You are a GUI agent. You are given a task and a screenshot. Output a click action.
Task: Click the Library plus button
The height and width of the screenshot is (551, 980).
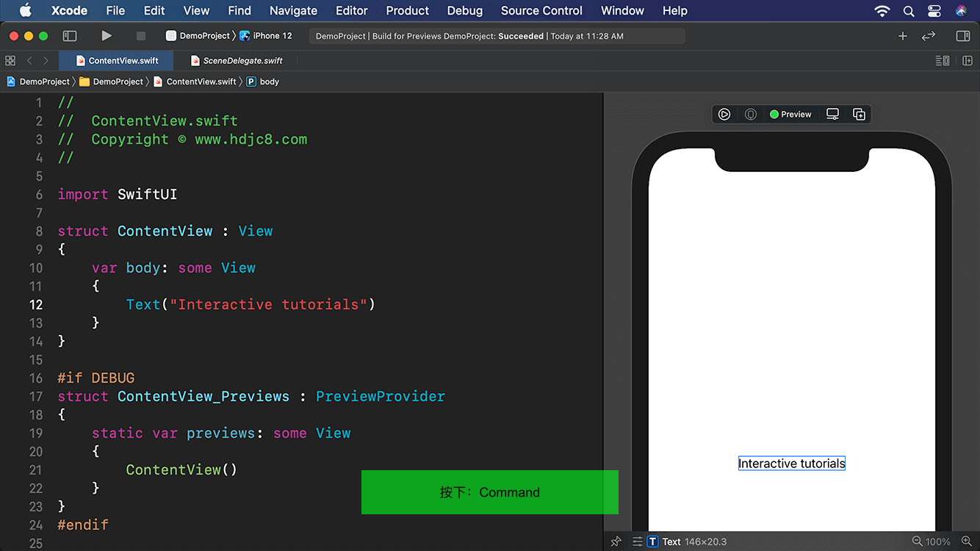pyautogui.click(x=903, y=36)
